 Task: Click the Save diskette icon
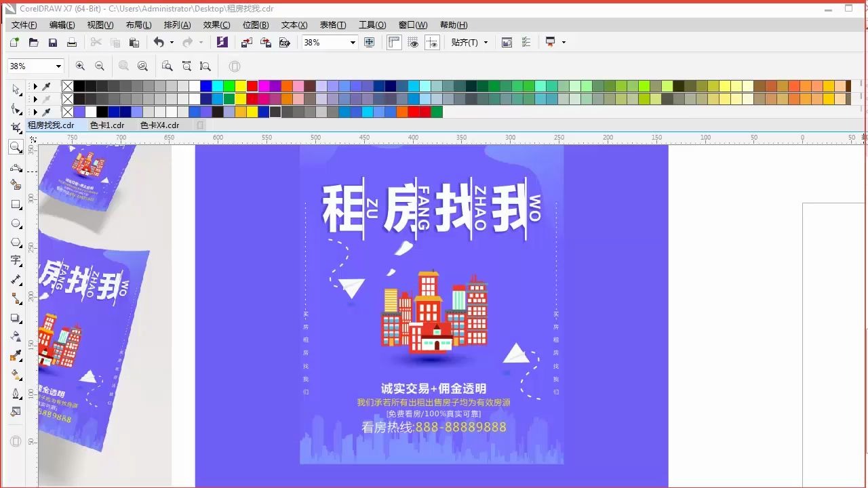(52, 42)
